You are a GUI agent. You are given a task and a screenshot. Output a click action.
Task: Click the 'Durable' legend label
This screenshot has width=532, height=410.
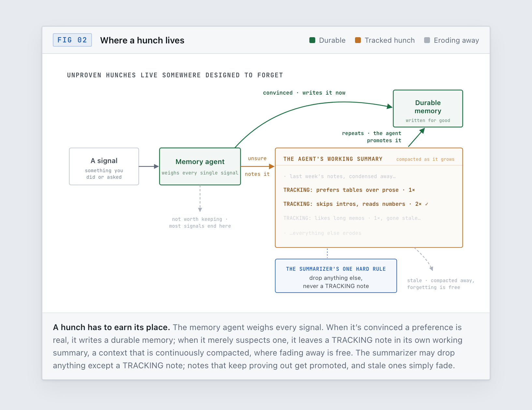pyautogui.click(x=332, y=40)
